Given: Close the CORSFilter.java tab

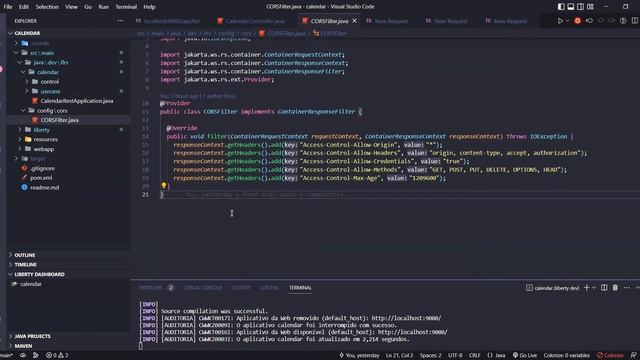Looking at the screenshot, I should coord(354,21).
